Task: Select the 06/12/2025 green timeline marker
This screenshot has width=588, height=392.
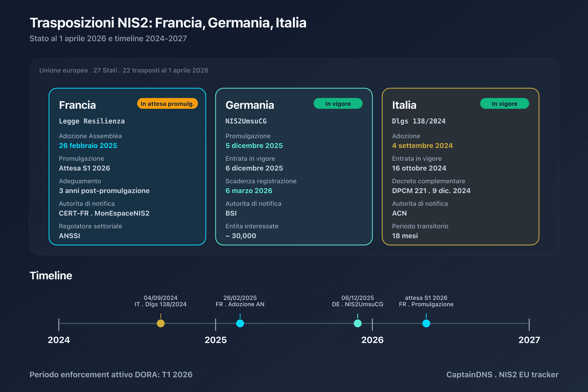Action: [x=358, y=323]
